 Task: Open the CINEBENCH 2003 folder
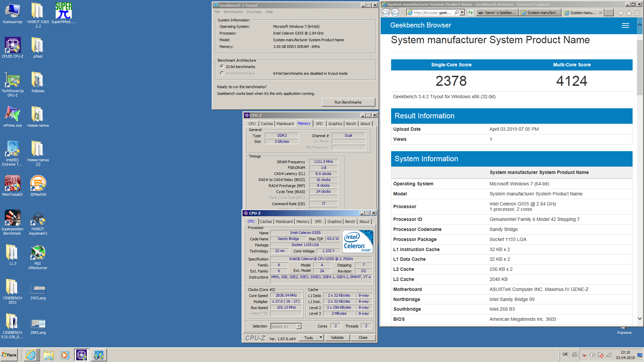click(12, 292)
